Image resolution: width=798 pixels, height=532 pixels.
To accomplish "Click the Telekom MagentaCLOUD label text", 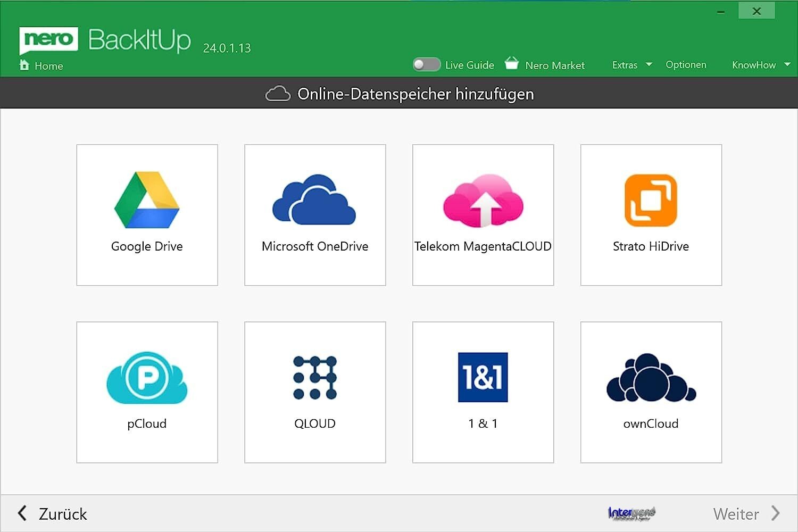I will (x=483, y=246).
